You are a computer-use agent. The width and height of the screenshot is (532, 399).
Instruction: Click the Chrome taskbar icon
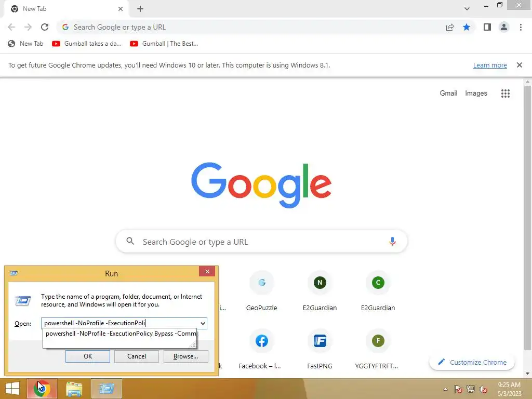pyautogui.click(x=42, y=389)
